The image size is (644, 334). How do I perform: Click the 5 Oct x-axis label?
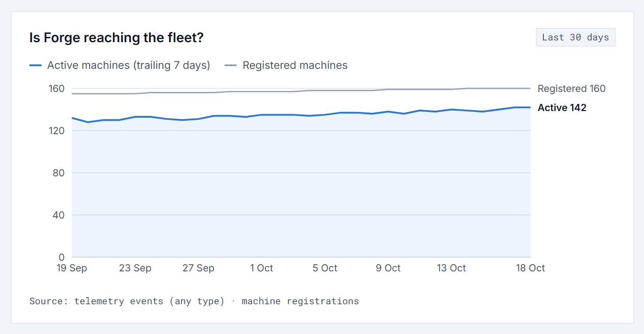click(x=325, y=268)
